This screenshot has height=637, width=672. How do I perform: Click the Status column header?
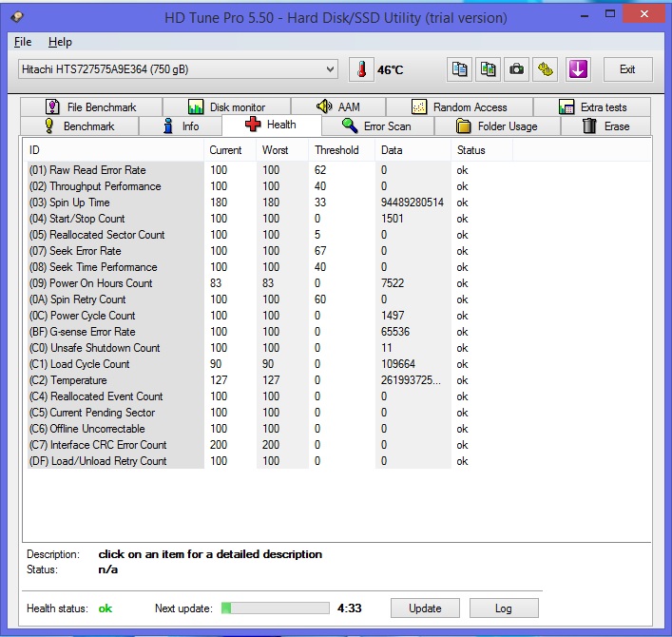click(481, 150)
